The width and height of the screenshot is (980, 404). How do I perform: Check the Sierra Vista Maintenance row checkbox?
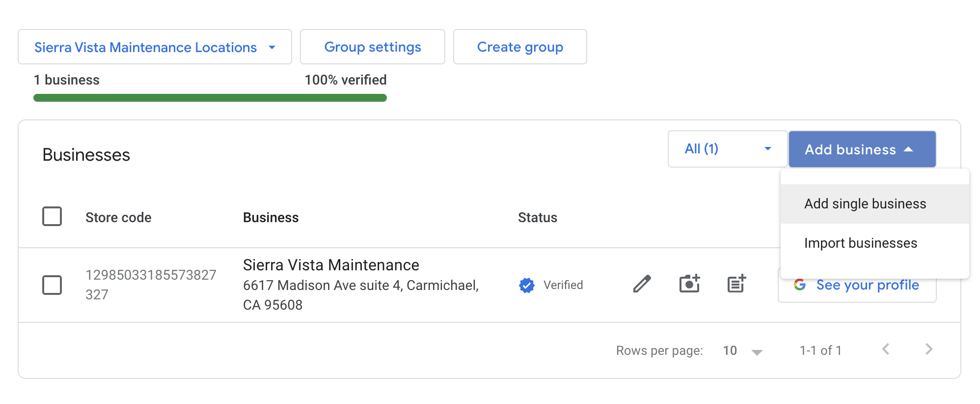point(52,285)
